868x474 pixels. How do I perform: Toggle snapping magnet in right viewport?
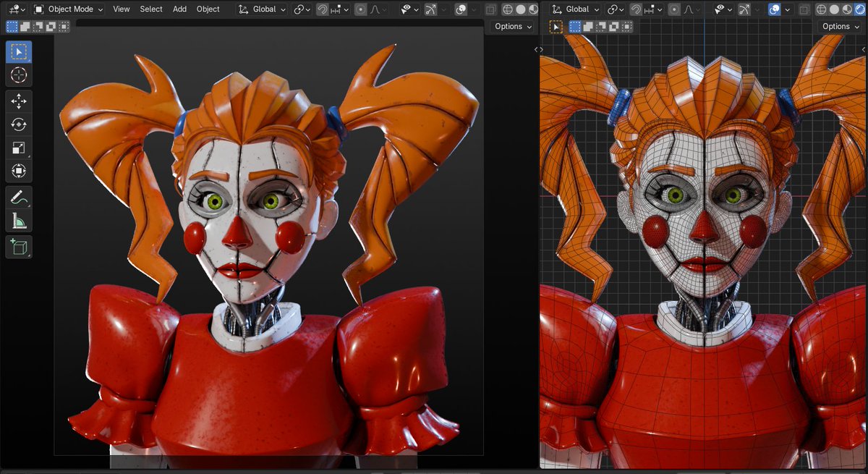coord(635,9)
